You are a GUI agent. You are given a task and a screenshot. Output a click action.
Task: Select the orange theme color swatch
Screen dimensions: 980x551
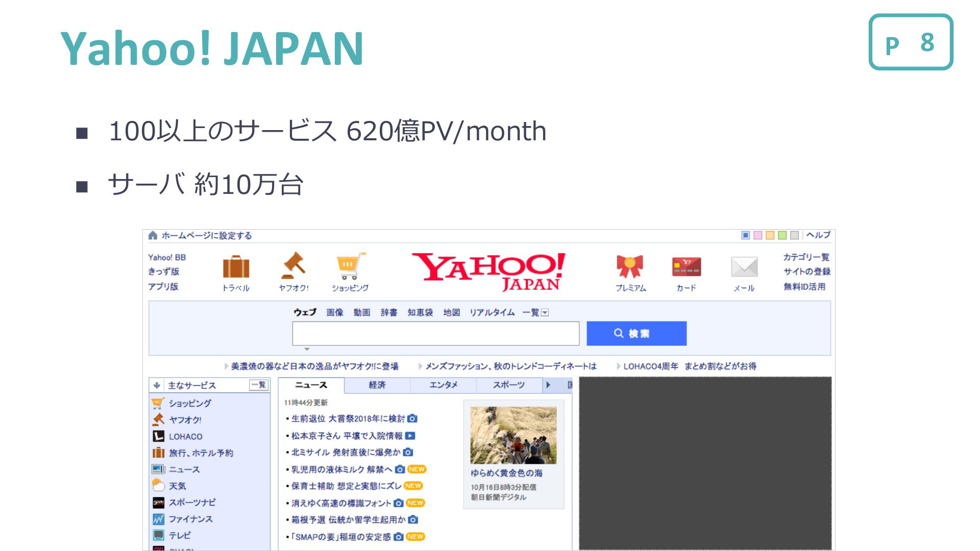click(770, 235)
